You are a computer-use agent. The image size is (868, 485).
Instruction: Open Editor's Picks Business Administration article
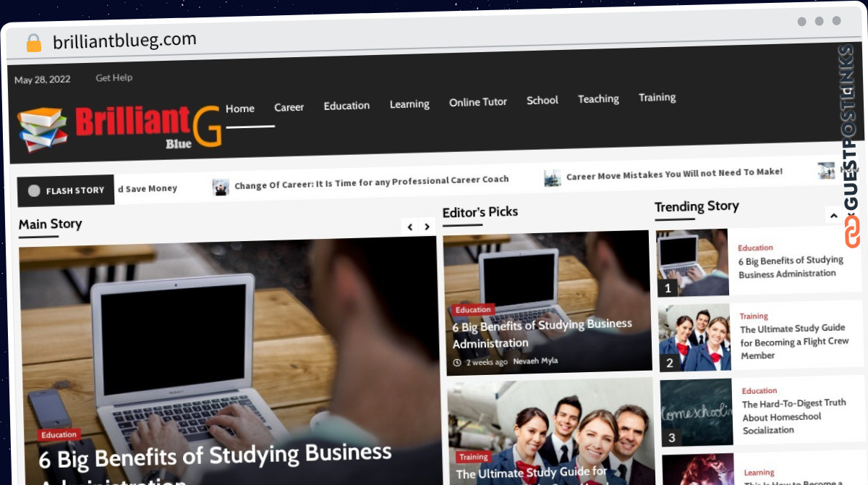pos(542,334)
